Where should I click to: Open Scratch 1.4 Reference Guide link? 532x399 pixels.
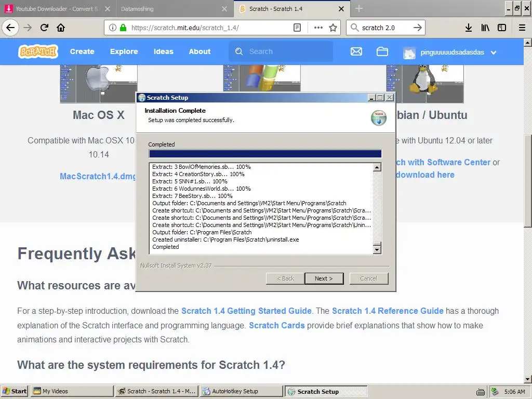click(388, 311)
